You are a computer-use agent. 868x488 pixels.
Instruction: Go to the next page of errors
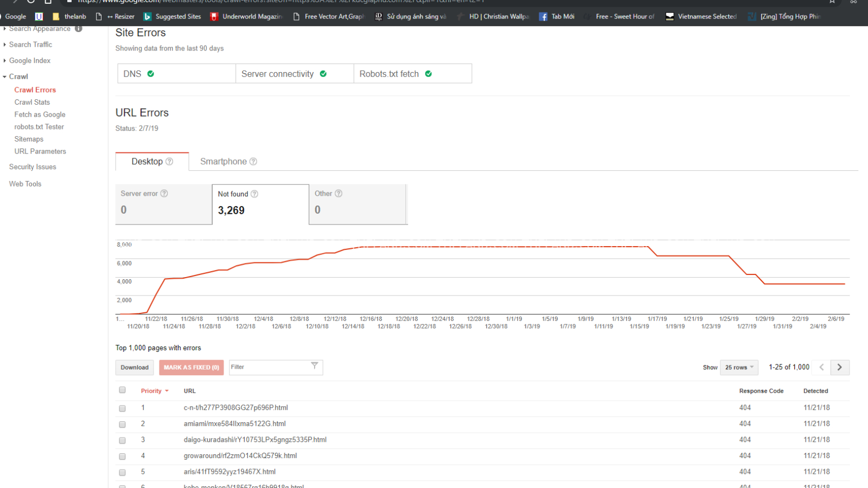tap(840, 367)
